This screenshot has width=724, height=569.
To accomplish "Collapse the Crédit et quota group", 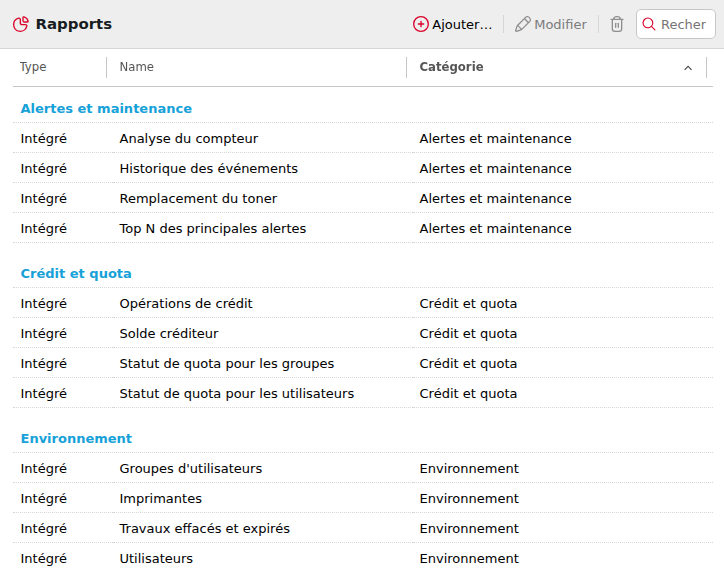I will (x=76, y=273).
